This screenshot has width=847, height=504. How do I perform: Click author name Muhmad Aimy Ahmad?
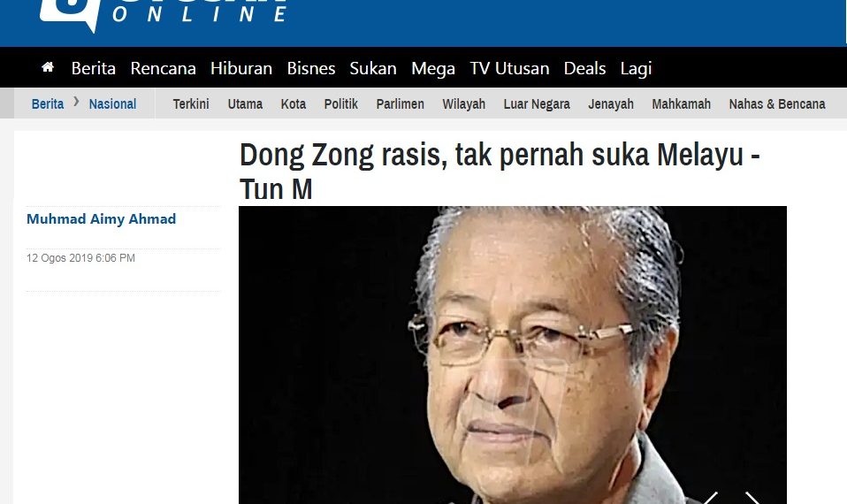(x=102, y=218)
